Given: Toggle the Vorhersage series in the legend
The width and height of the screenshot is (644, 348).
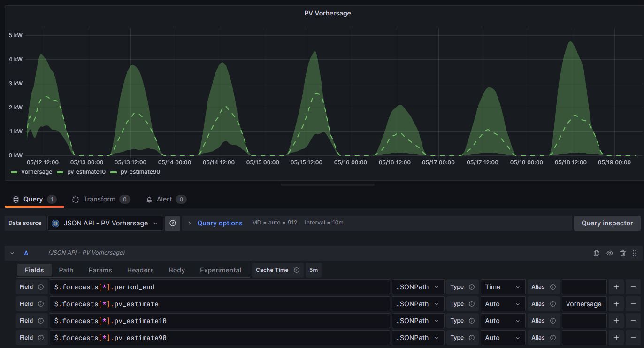Looking at the screenshot, I should pyautogui.click(x=36, y=172).
